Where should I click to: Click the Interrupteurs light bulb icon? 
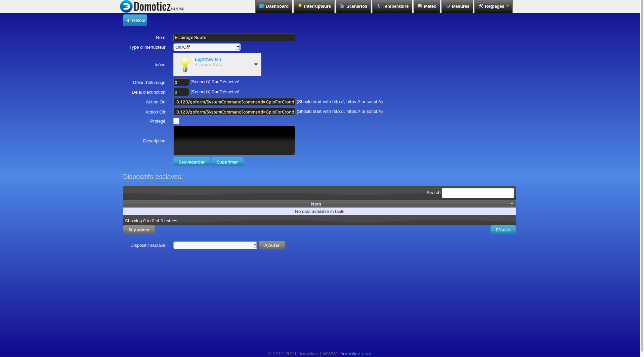(300, 6)
